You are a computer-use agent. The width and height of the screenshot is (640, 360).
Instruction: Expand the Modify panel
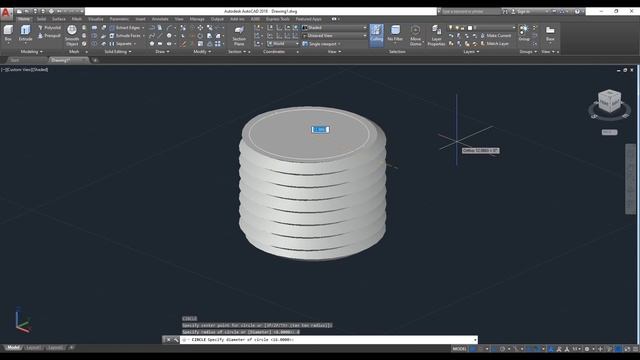(202, 52)
